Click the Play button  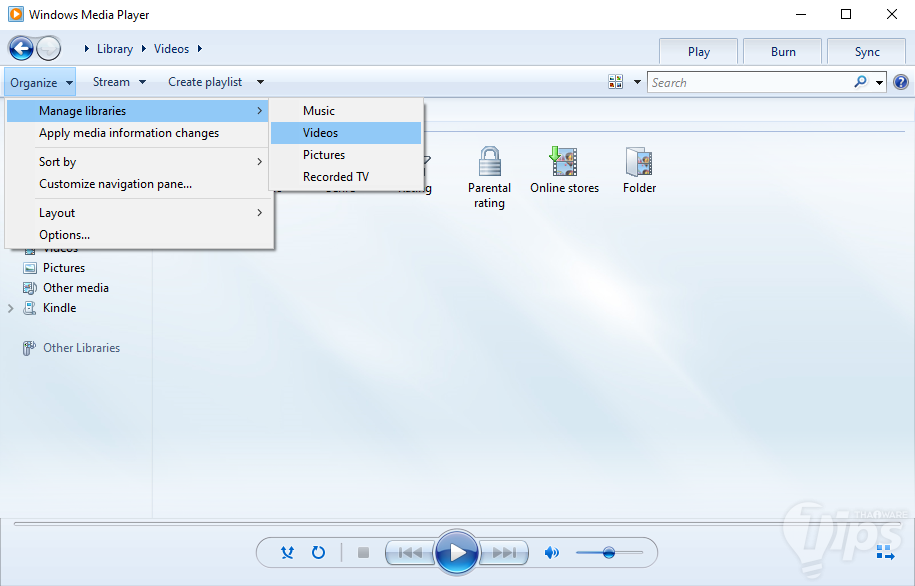457,552
